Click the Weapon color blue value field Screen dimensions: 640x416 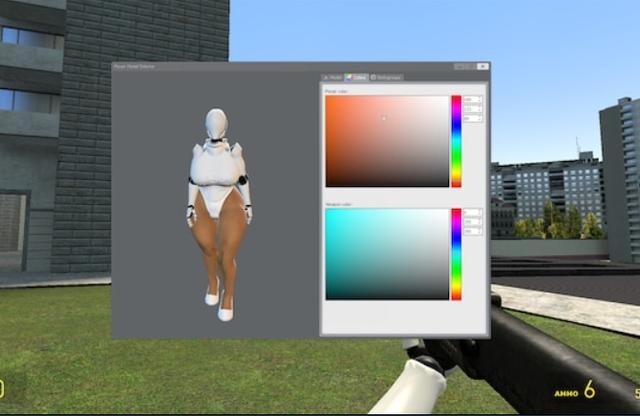pos(473,231)
